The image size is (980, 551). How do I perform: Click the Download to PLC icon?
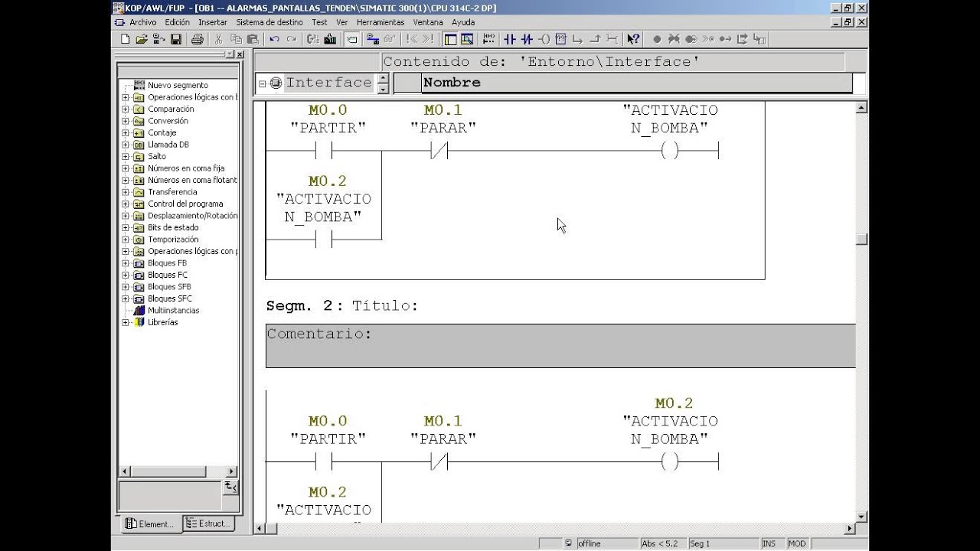330,39
